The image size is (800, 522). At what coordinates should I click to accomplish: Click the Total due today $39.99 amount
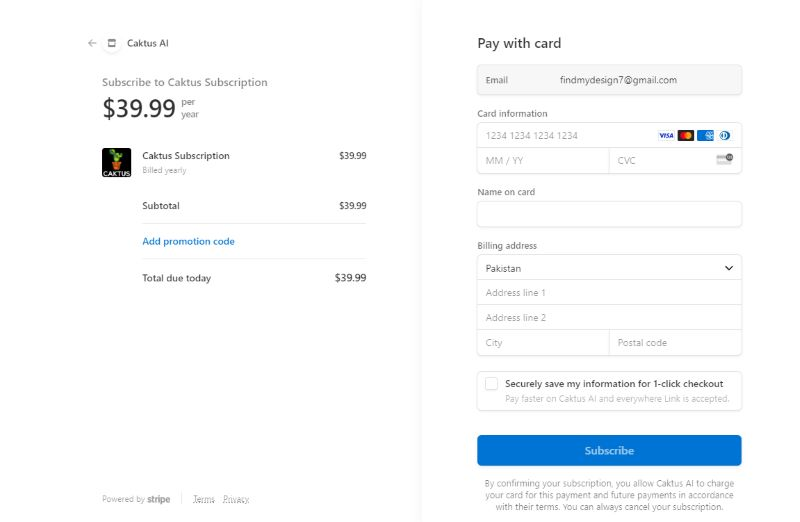point(351,278)
